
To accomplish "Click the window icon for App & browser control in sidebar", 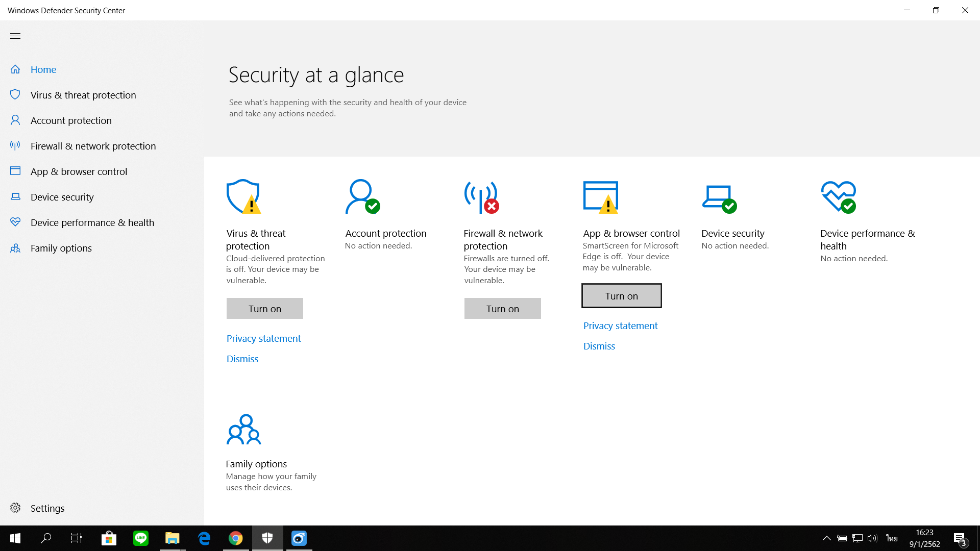I will (x=15, y=171).
